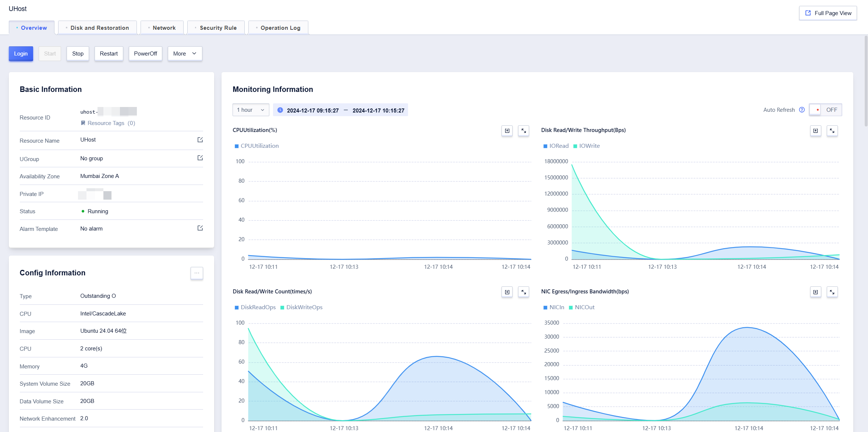
Task: Open the Security Rule tab
Action: tap(216, 28)
